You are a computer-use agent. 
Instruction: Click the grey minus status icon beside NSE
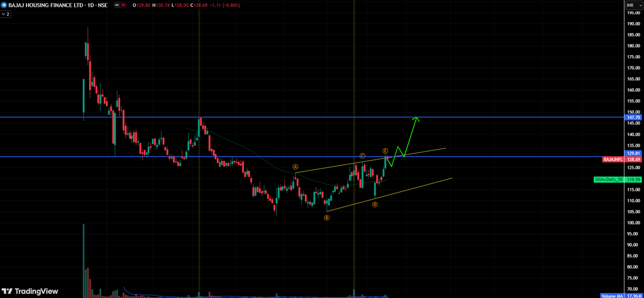click(x=116, y=5)
